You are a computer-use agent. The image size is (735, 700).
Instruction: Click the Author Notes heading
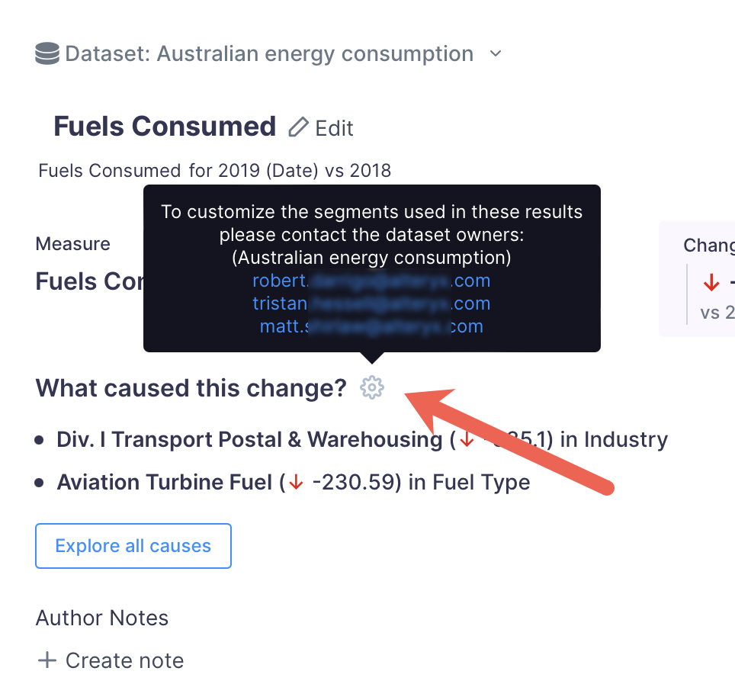coord(101,618)
